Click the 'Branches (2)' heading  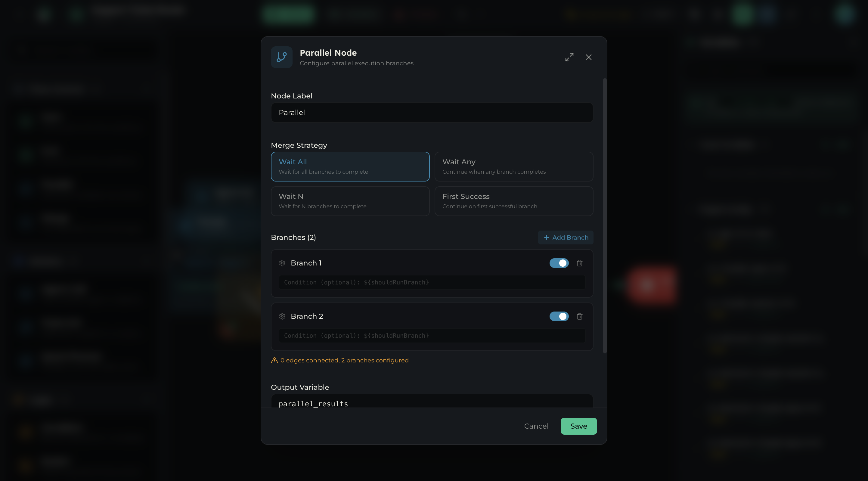tap(293, 237)
